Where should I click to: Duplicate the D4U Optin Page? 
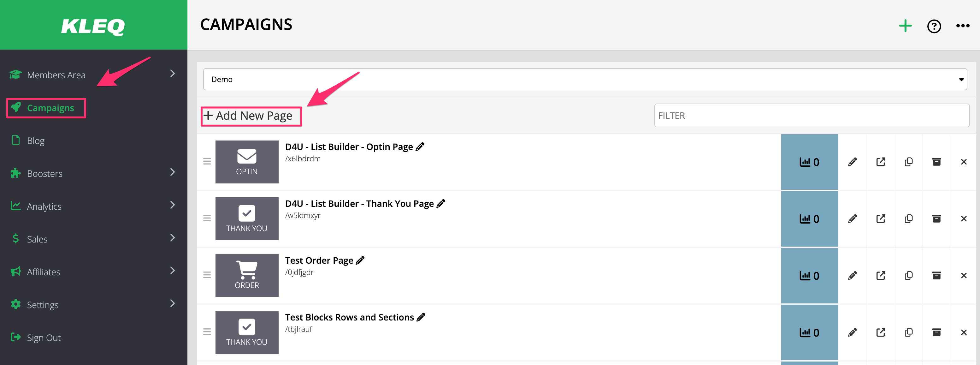pos(908,162)
